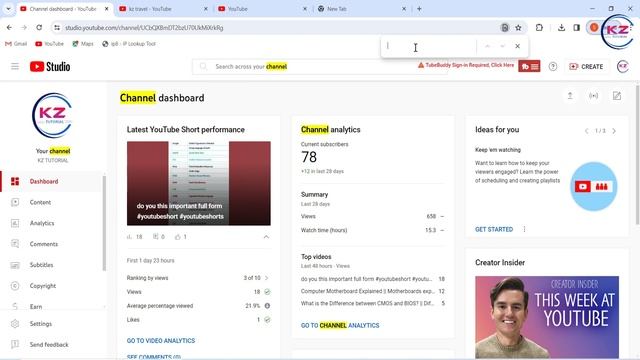The width and height of the screenshot is (640, 360).
Task: Open the Help question mark icon
Action: [553, 66]
